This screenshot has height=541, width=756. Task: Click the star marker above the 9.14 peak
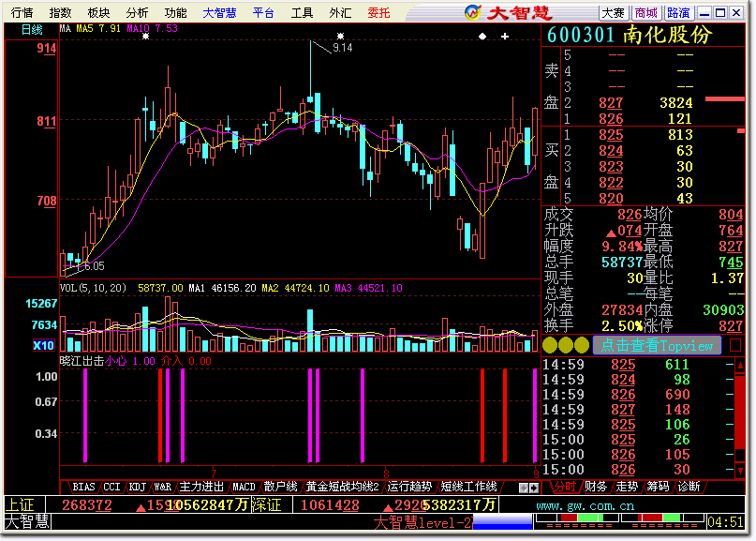340,36
